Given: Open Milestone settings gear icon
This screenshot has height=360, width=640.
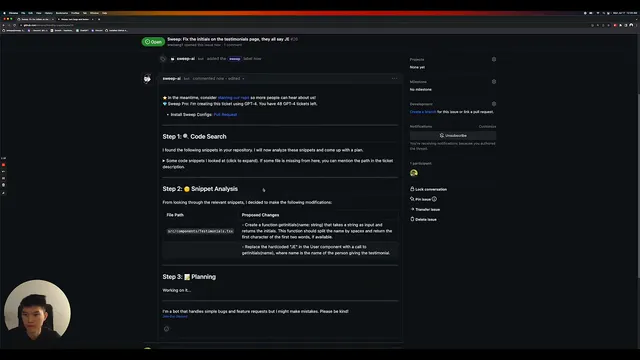Looking at the screenshot, I should click(x=494, y=82).
